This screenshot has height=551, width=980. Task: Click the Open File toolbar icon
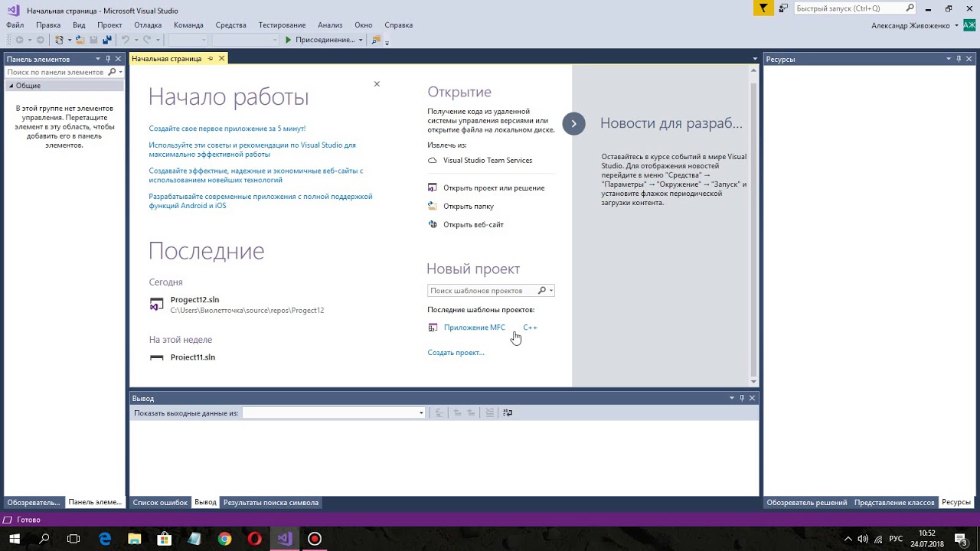click(80, 40)
